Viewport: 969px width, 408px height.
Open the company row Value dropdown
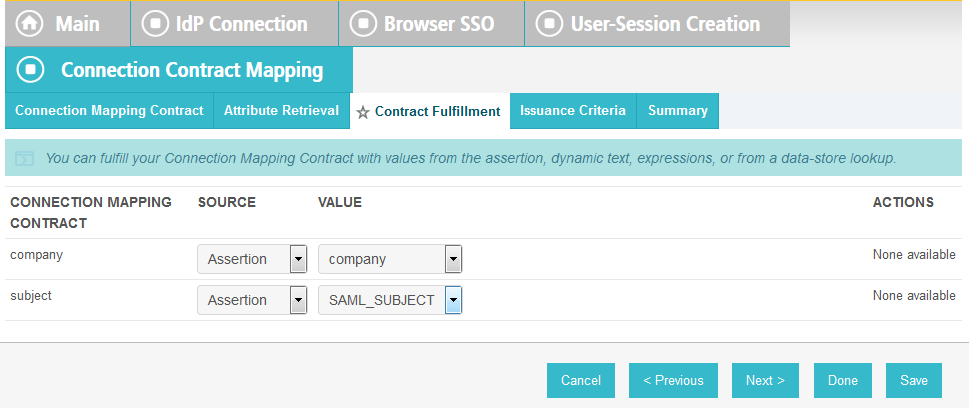pyautogui.click(x=390, y=259)
